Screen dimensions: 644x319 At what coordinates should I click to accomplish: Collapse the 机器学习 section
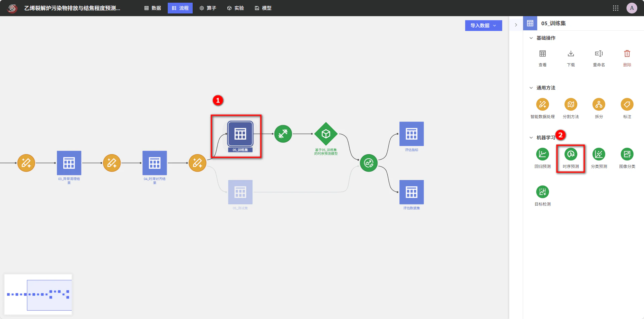(x=531, y=138)
